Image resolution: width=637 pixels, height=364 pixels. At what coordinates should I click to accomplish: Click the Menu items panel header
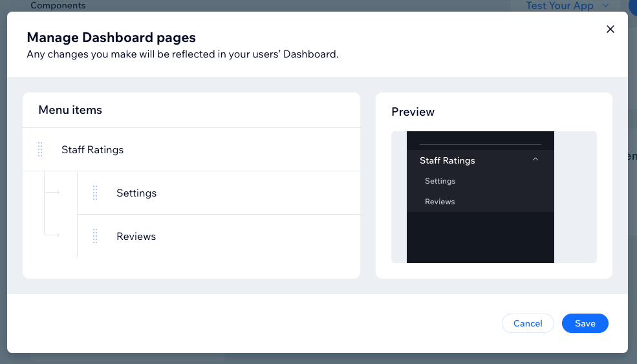(x=191, y=110)
